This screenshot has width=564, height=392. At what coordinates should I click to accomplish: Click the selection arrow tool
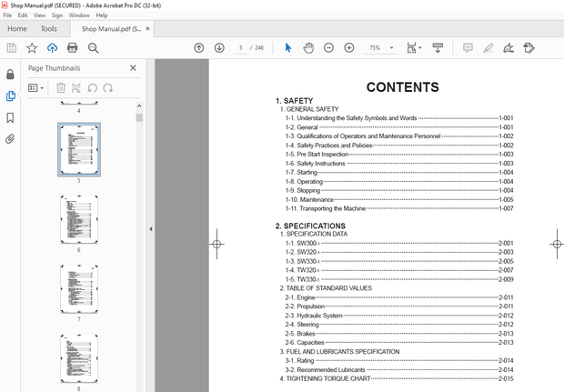(288, 47)
